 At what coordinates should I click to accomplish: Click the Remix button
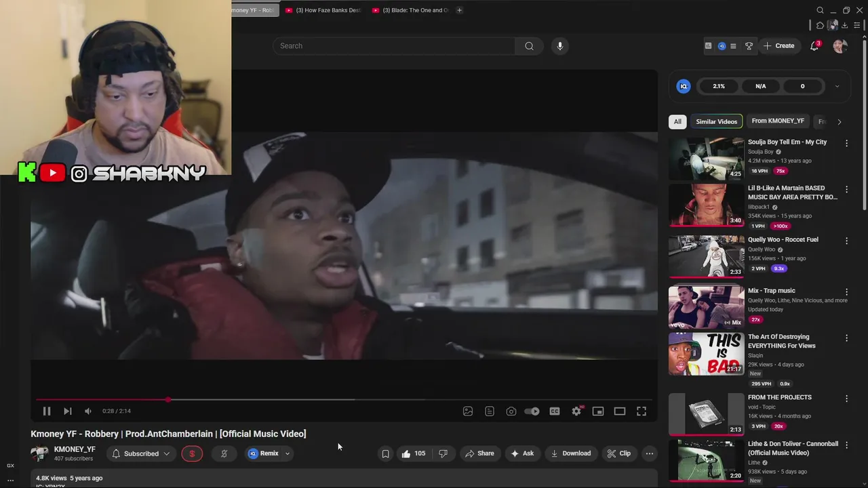point(263,453)
